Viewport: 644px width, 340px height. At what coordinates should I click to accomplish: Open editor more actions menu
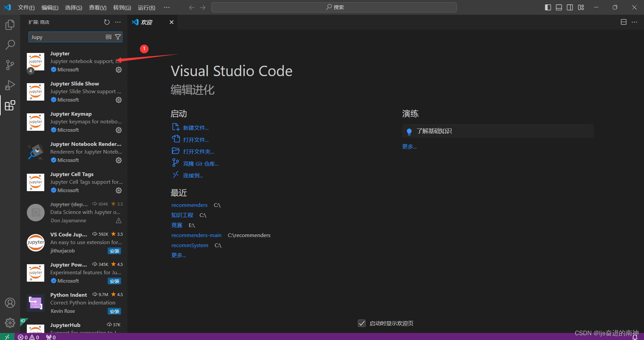pyautogui.click(x=634, y=22)
